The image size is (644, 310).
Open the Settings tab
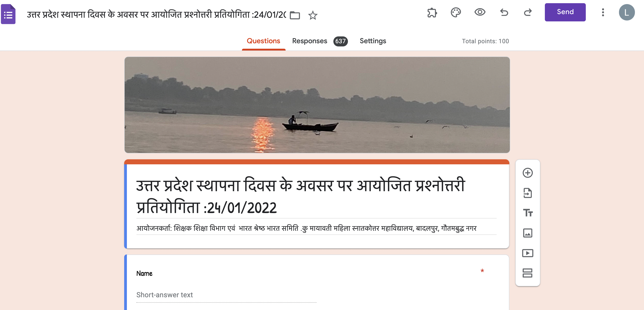[x=373, y=41]
